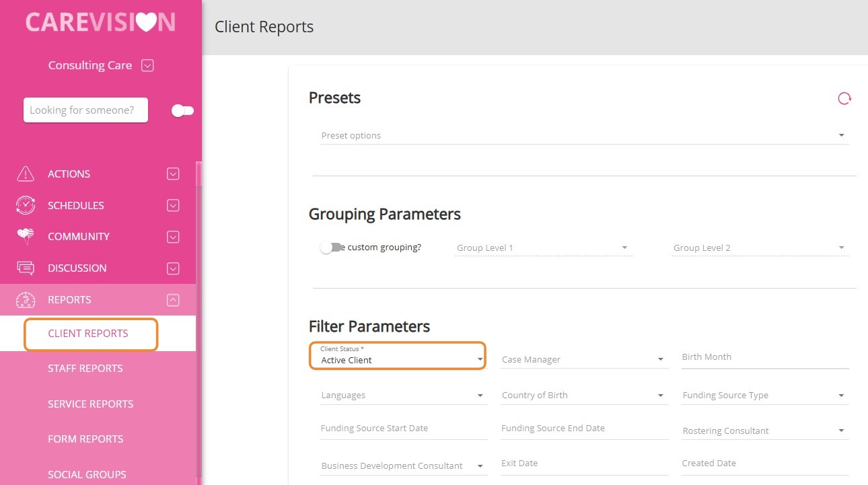Open Social Groups link
868x485 pixels.
[87, 474]
